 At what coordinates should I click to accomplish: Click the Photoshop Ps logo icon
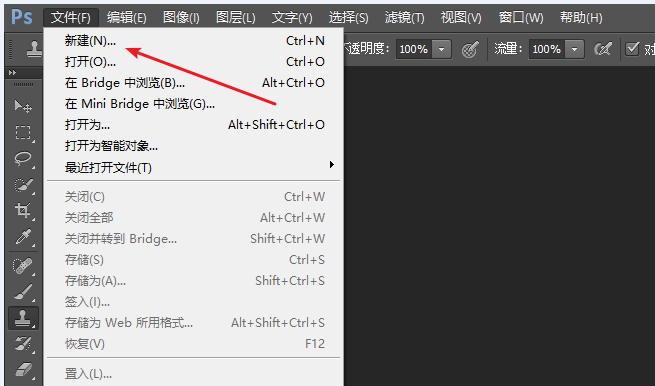[x=21, y=17]
